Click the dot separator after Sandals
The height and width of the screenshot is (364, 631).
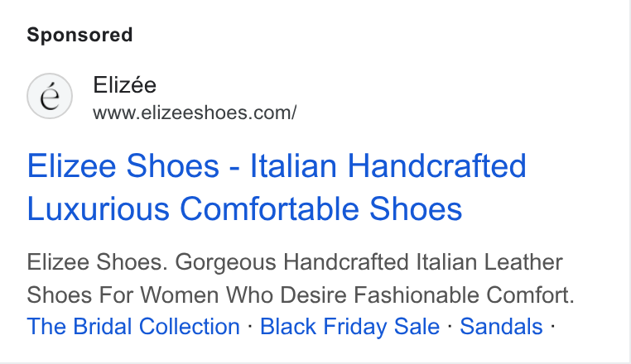(x=553, y=326)
